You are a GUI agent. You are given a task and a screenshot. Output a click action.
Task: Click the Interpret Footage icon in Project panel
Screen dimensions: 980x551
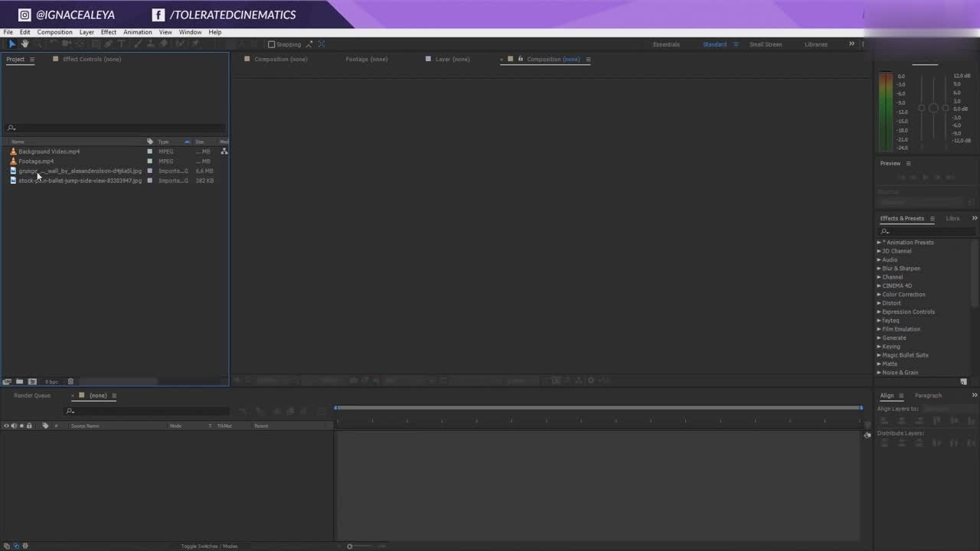[x=7, y=382]
